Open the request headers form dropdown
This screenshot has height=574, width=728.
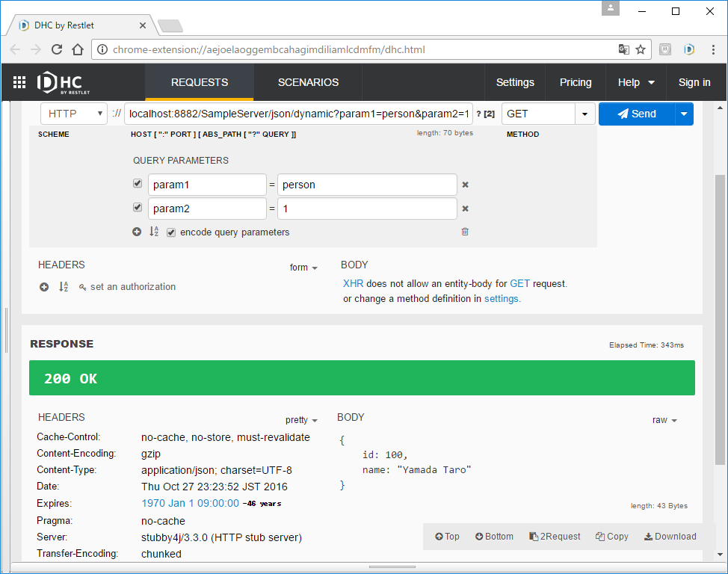point(303,268)
